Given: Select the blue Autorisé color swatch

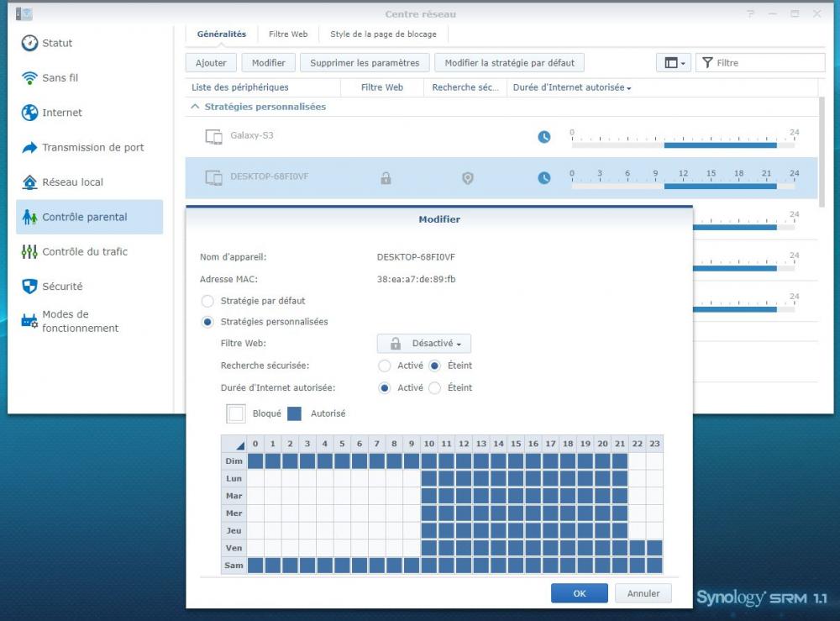Looking at the screenshot, I should pyautogui.click(x=295, y=413).
